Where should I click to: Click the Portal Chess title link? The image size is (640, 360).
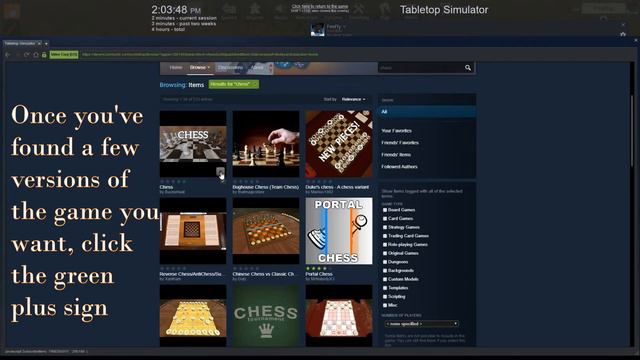(x=319, y=274)
